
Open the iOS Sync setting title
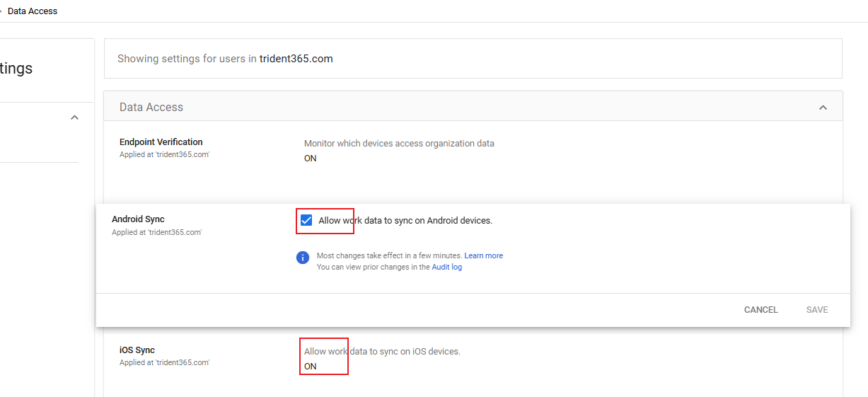click(137, 350)
